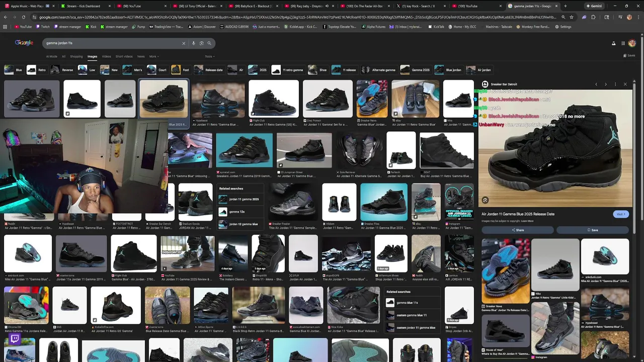Switch to the Shopping tab
The height and width of the screenshot is (362, 644).
[x=76, y=56]
